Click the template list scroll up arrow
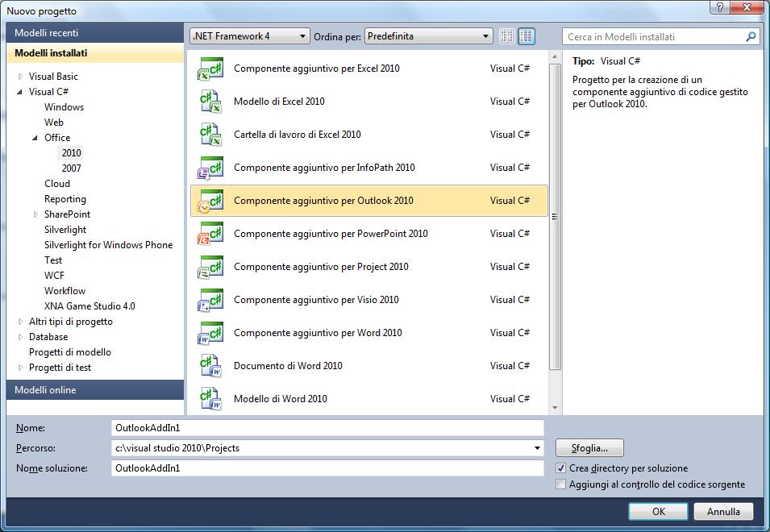Screen dimensions: 770x532 pos(555,57)
